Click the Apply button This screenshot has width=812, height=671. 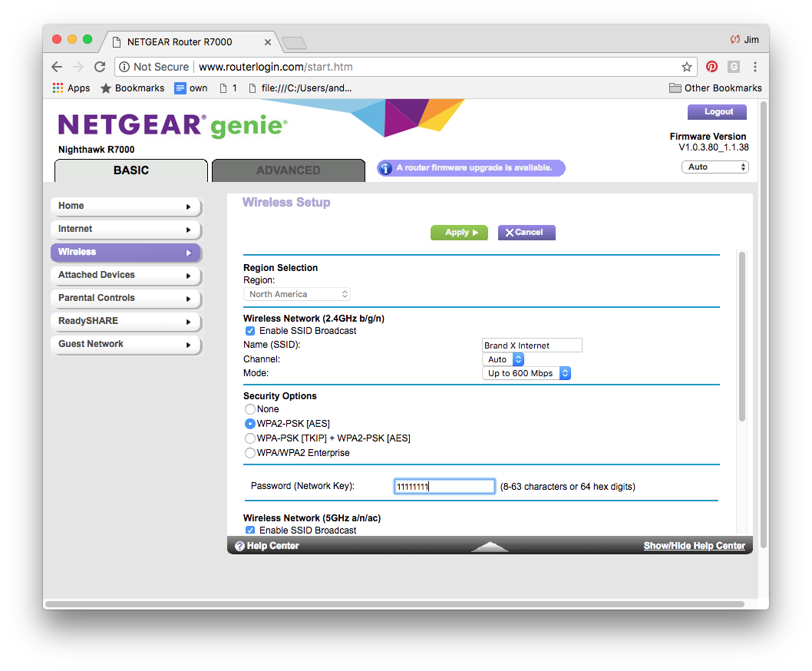coord(459,233)
